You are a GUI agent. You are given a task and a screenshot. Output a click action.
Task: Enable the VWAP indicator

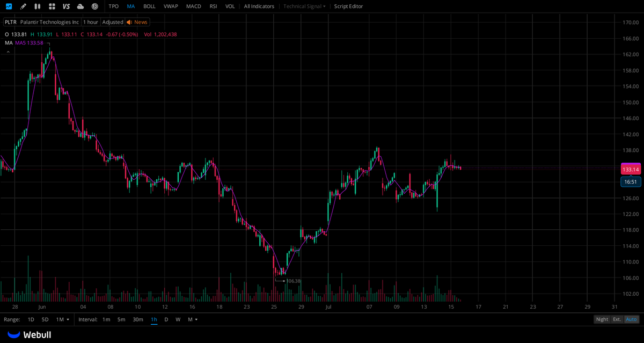pos(171,6)
